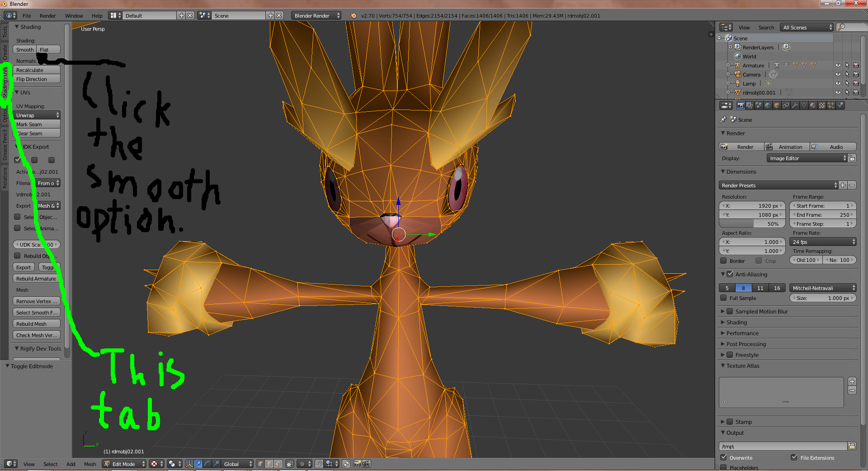Viewport: 868px width, 471px height.
Task: Open the output path file browser icon
Action: coord(852,446)
